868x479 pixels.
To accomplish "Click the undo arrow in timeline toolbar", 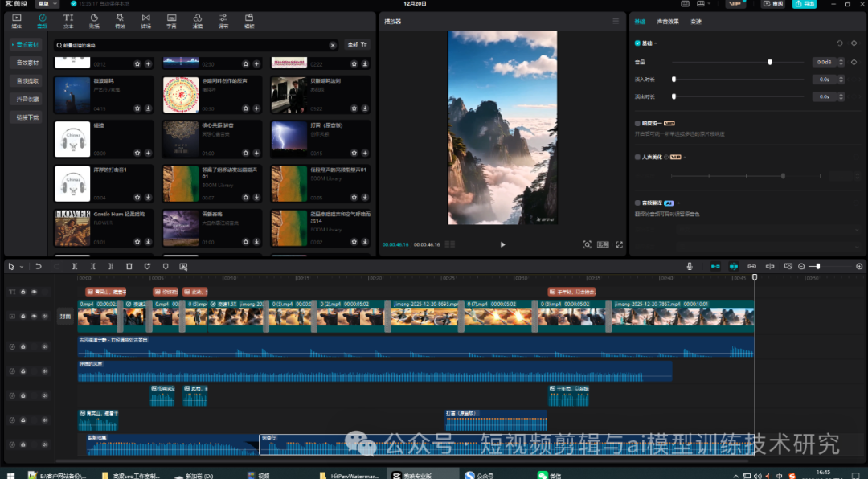I will tap(38, 266).
